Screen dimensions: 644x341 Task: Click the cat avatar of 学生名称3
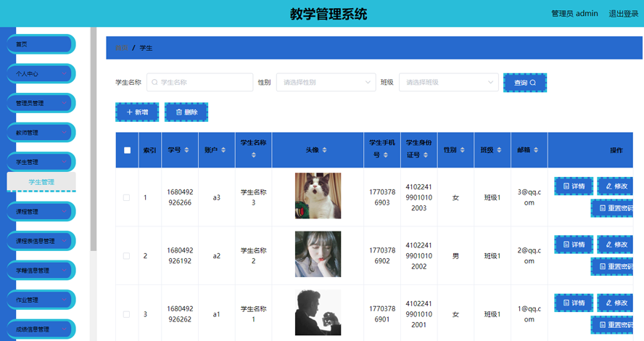click(318, 196)
